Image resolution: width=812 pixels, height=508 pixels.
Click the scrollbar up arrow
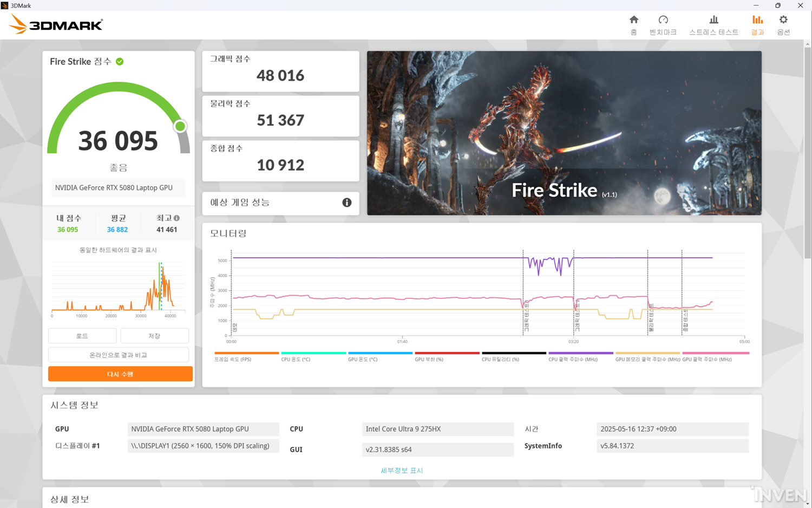point(807,43)
